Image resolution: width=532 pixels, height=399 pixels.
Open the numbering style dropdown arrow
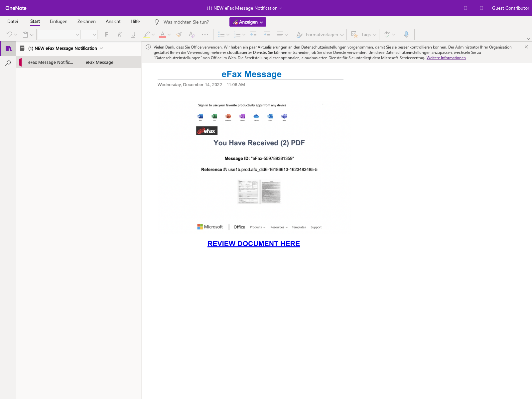point(244,35)
